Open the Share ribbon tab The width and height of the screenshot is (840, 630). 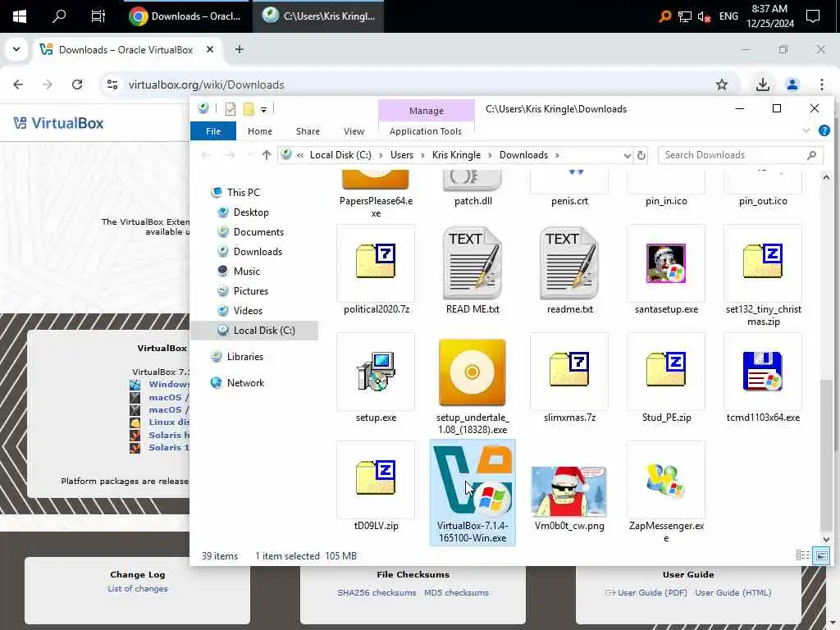308,131
